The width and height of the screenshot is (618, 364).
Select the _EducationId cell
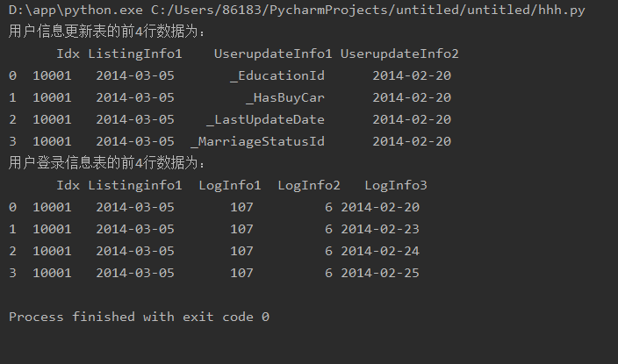tap(277, 75)
